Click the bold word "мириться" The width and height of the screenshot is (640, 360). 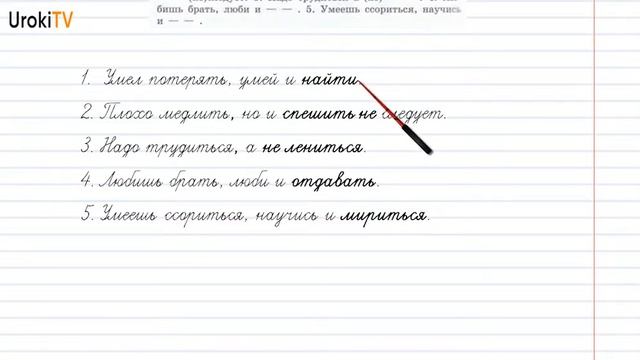tap(383, 215)
